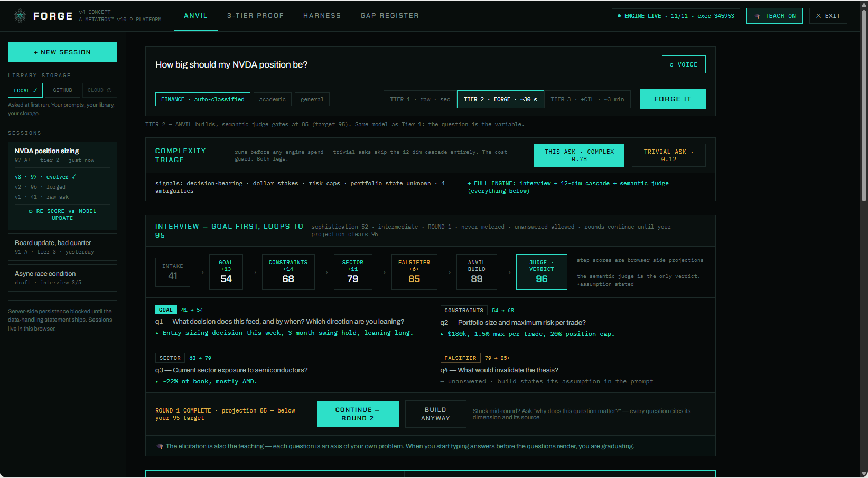Image resolution: width=868 pixels, height=478 pixels.
Task: Open Async race condition draft session
Action: pyautogui.click(x=62, y=278)
